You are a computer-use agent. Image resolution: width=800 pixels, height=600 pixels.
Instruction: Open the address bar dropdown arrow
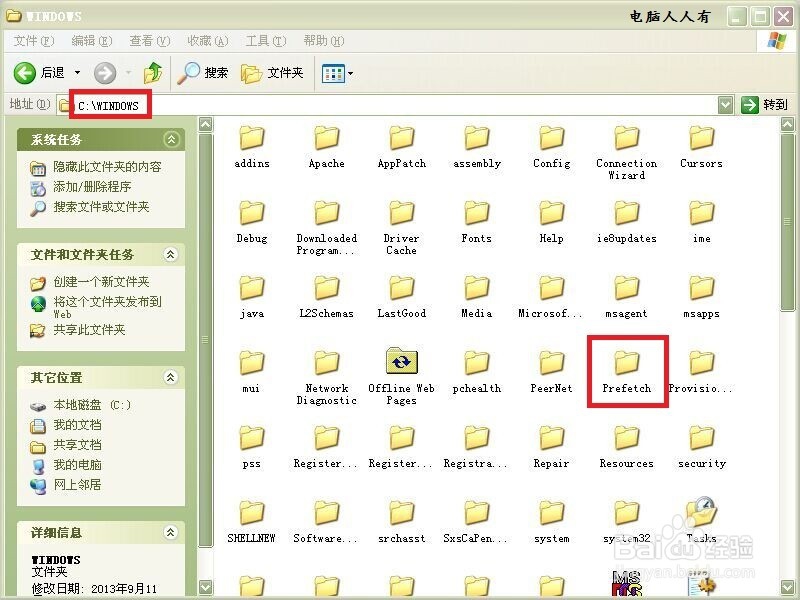[x=722, y=104]
